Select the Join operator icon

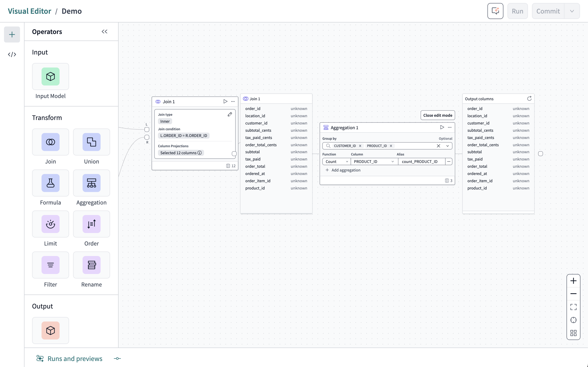(50, 142)
